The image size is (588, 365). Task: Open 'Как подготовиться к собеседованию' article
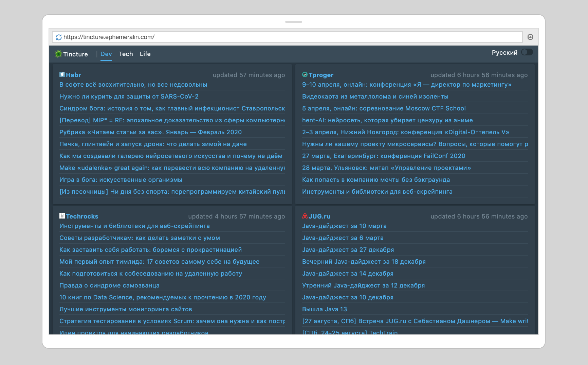click(x=151, y=274)
